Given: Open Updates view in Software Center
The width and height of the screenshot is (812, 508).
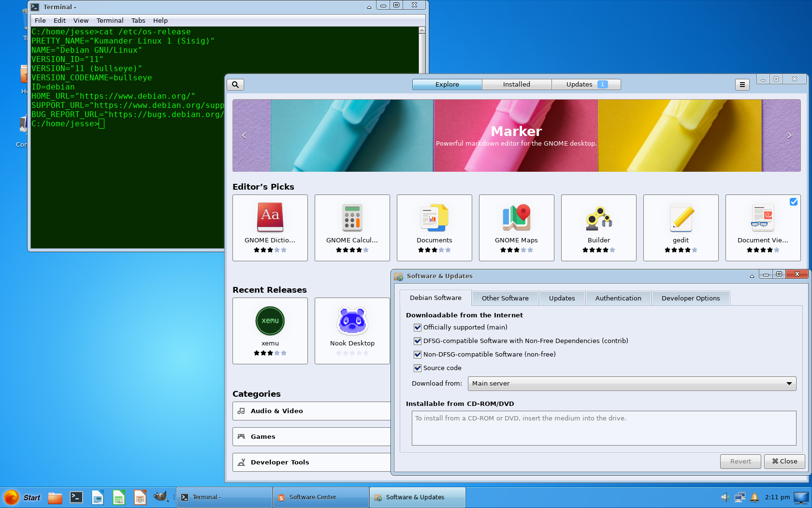Looking at the screenshot, I should 586,85.
